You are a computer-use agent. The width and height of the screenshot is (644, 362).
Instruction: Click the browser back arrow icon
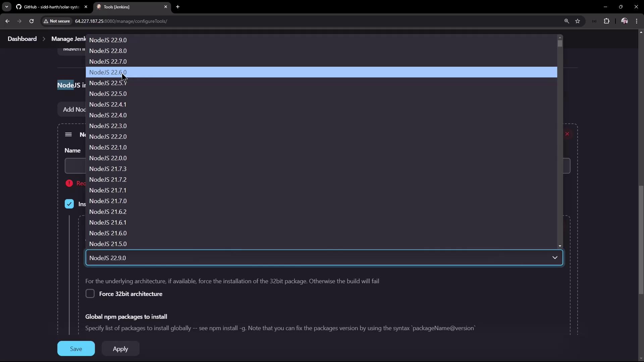(x=7, y=21)
